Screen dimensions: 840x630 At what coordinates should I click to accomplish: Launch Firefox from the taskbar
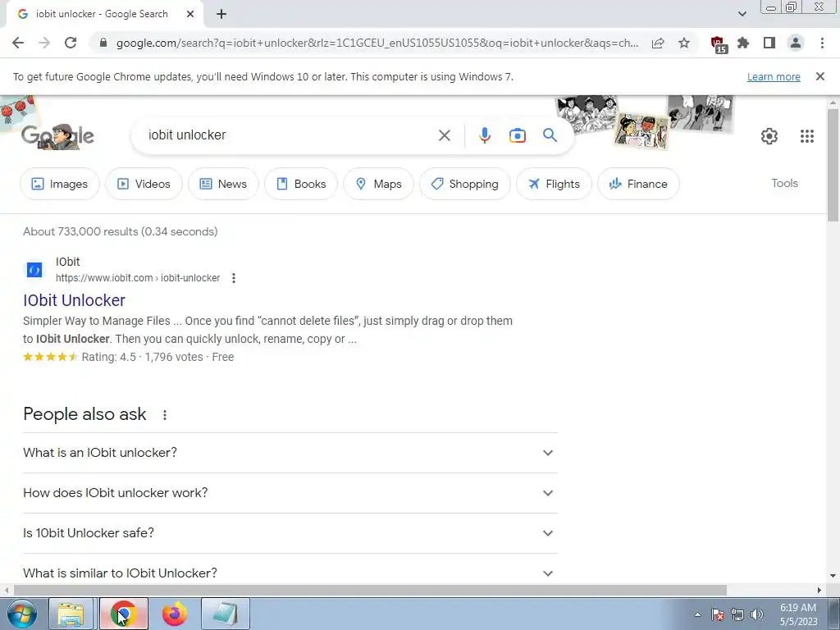pos(175,614)
